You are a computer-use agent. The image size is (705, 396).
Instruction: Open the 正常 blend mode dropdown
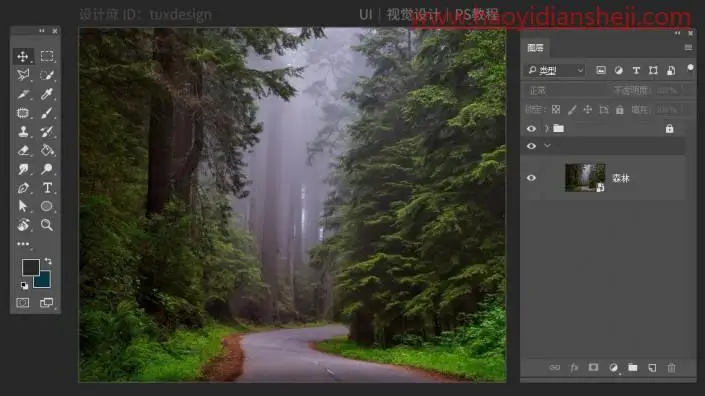tap(567, 91)
